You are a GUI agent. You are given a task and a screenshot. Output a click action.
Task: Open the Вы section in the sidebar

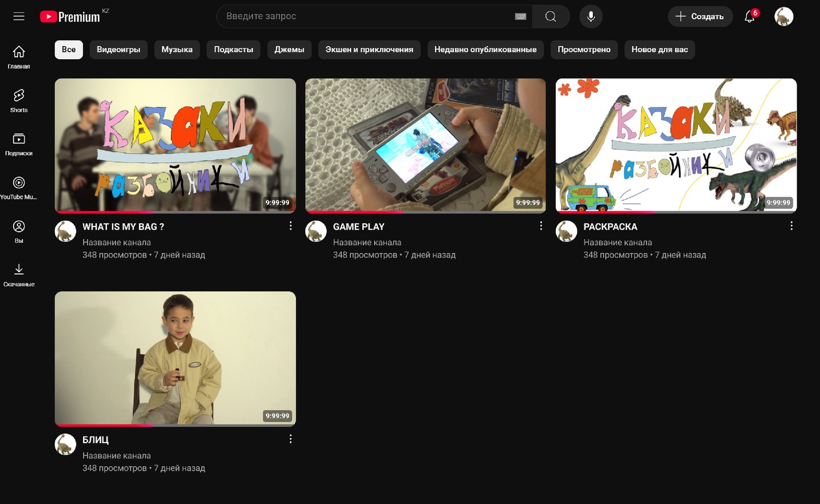19,231
